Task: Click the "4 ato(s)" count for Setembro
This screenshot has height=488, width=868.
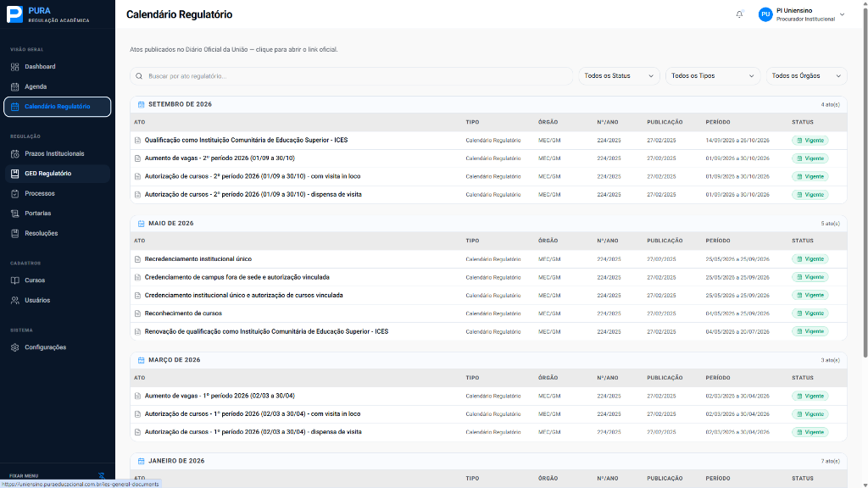Action: (831, 104)
